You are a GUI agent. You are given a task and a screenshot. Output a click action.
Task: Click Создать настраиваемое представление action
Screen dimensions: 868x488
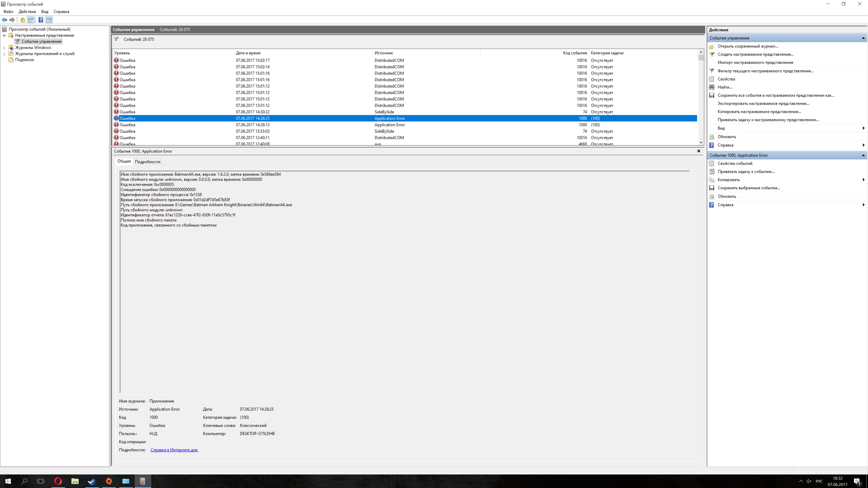pyautogui.click(x=755, y=54)
